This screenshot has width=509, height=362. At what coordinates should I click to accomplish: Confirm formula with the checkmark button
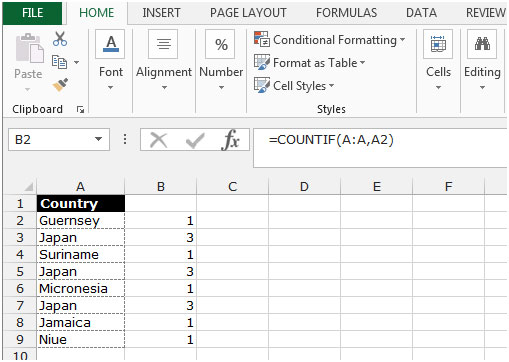tap(195, 140)
